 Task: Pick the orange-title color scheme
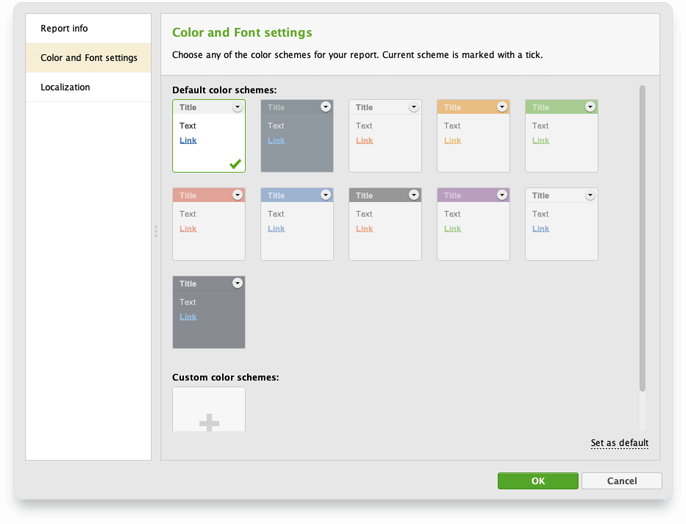click(x=473, y=136)
